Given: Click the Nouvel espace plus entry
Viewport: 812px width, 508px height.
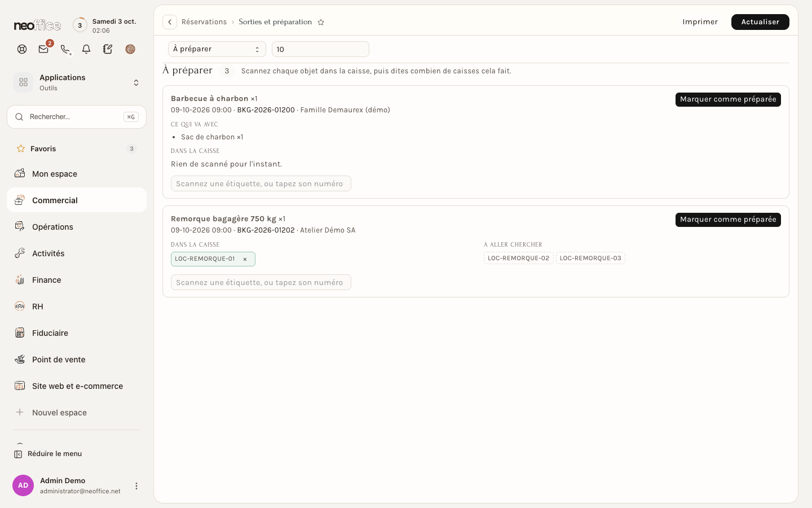Looking at the screenshot, I should tap(77, 413).
